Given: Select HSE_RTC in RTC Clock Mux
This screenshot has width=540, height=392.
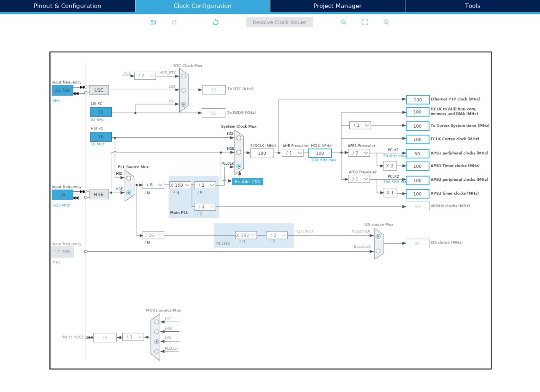Looking at the screenshot, I should 184,76.
